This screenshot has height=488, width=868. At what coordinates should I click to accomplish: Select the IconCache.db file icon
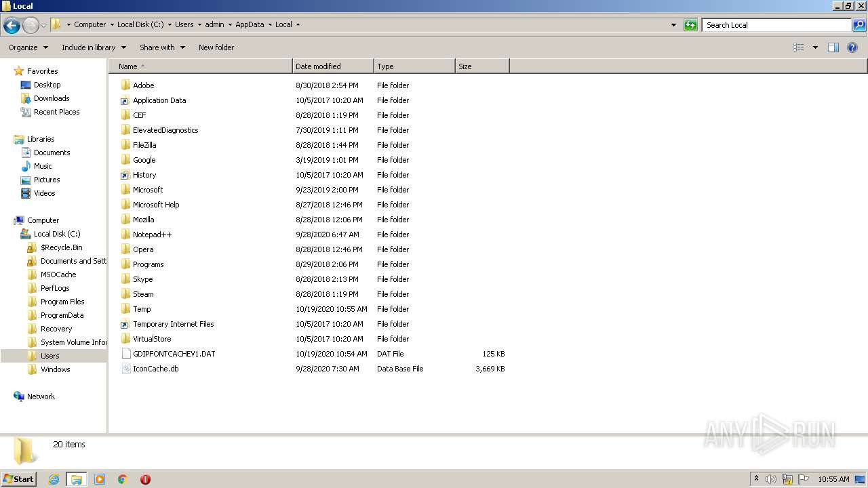(125, 369)
